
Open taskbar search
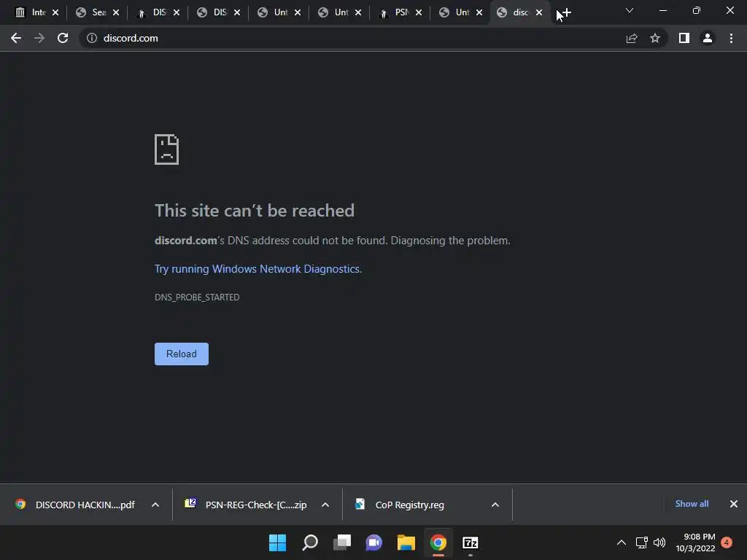coord(309,542)
